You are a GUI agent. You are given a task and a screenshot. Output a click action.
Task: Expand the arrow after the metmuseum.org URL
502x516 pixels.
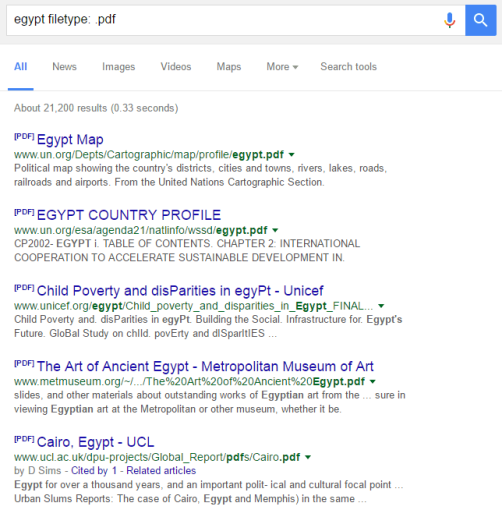373,381
